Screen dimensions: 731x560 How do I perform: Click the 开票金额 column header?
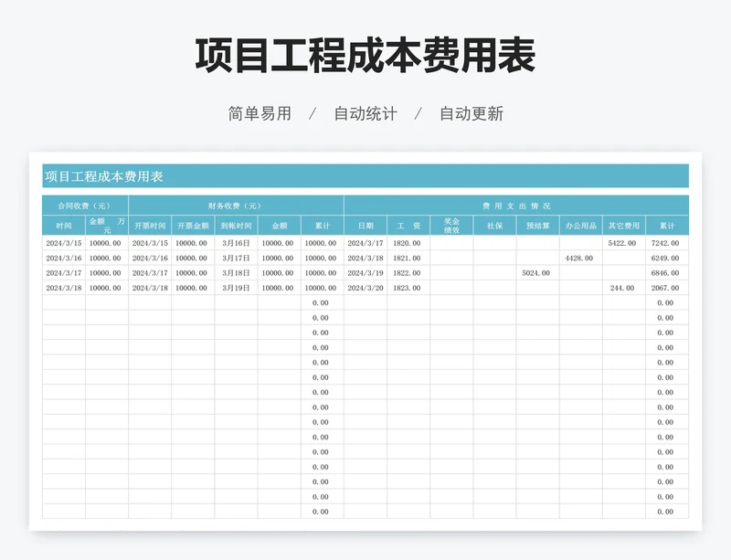tap(193, 226)
